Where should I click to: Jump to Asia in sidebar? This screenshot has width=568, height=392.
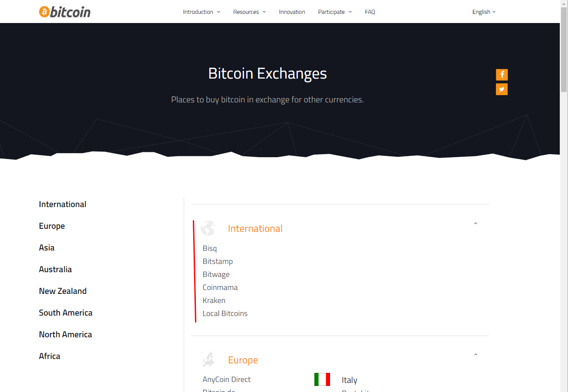(46, 247)
